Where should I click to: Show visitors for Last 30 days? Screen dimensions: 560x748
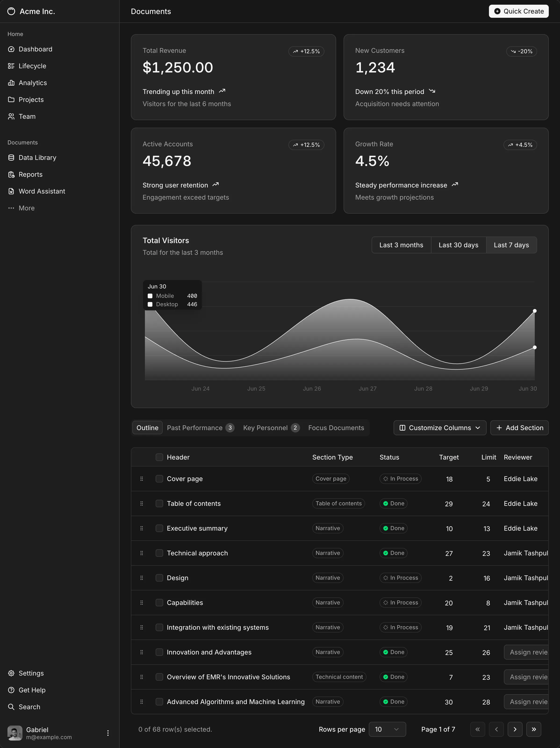point(459,245)
